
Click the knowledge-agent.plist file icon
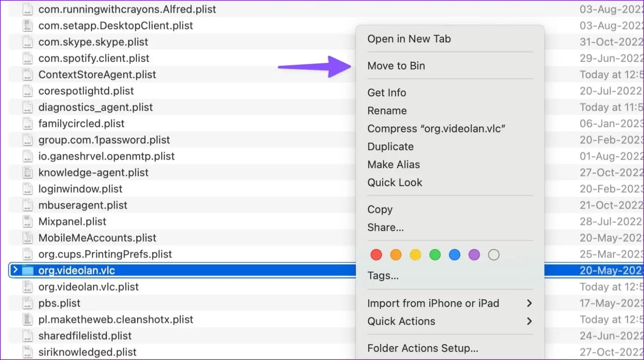(x=28, y=173)
